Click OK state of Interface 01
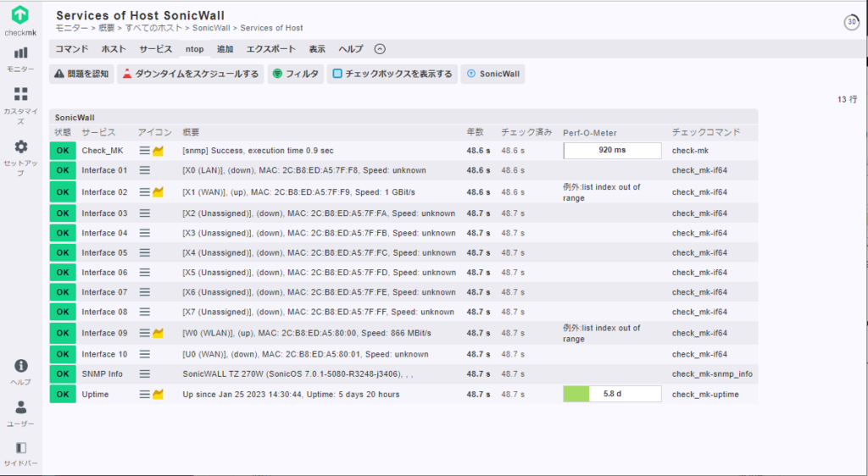Viewport: 868px width, 476px height. coord(63,170)
